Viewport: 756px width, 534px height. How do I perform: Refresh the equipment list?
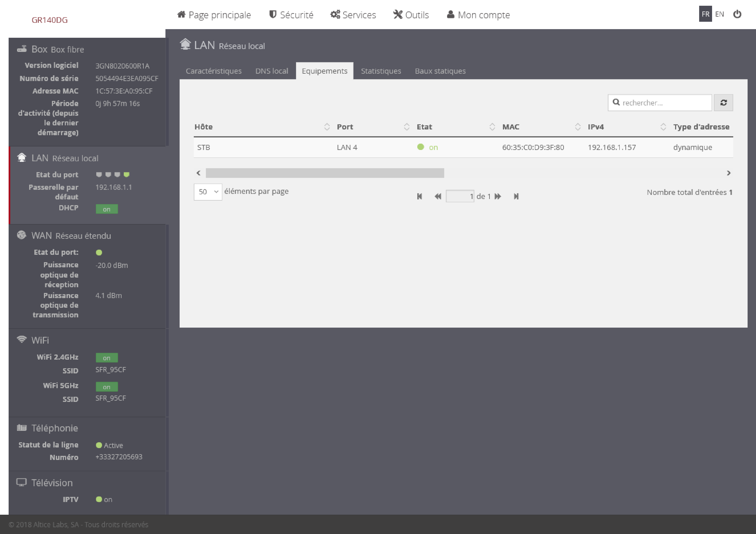point(723,102)
